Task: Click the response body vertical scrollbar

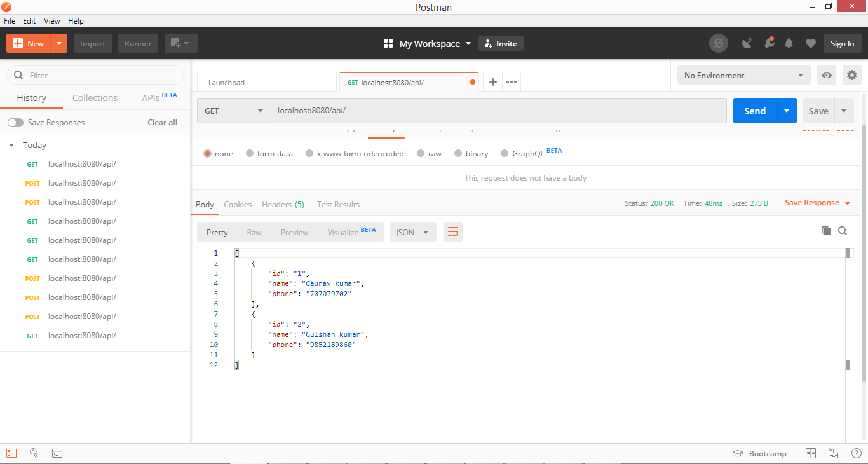Action: click(848, 308)
